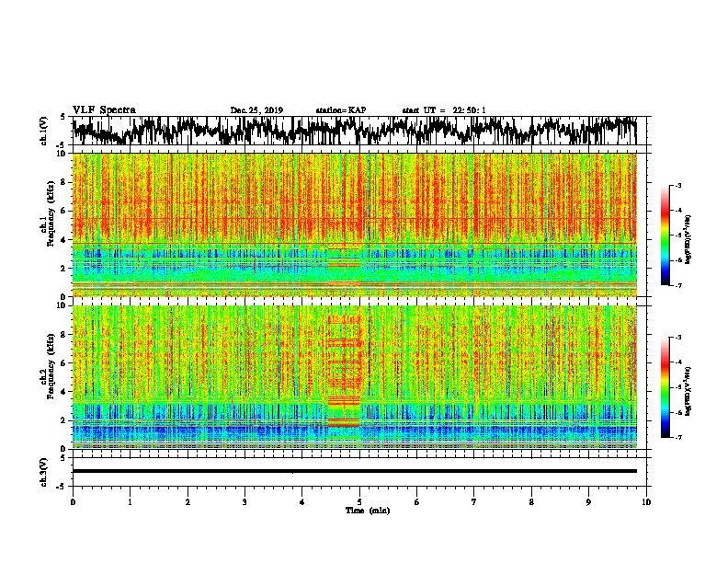This screenshot has height=563, width=728.
Task: Click time axis tick label "1"
Action: pyautogui.click(x=130, y=502)
